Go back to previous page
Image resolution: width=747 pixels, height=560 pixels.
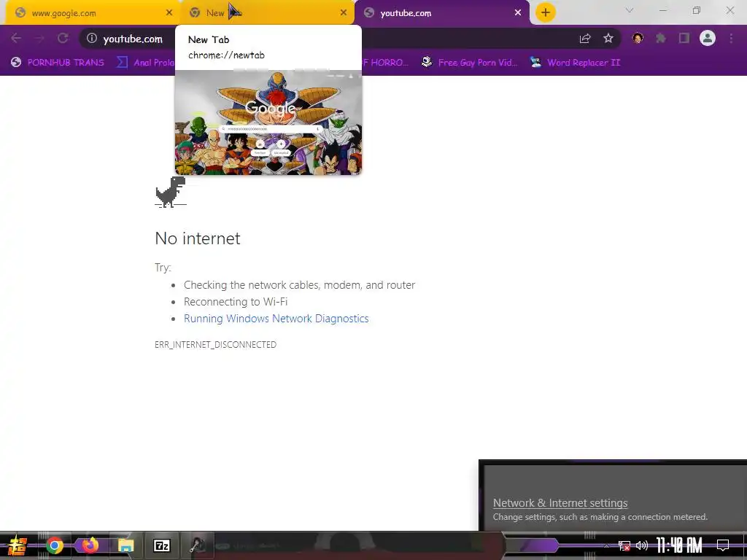[x=16, y=38]
